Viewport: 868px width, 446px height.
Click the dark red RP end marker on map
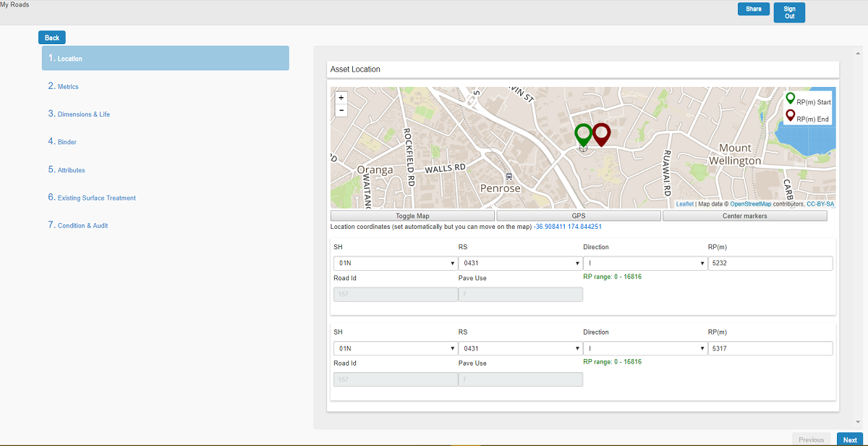coord(601,134)
